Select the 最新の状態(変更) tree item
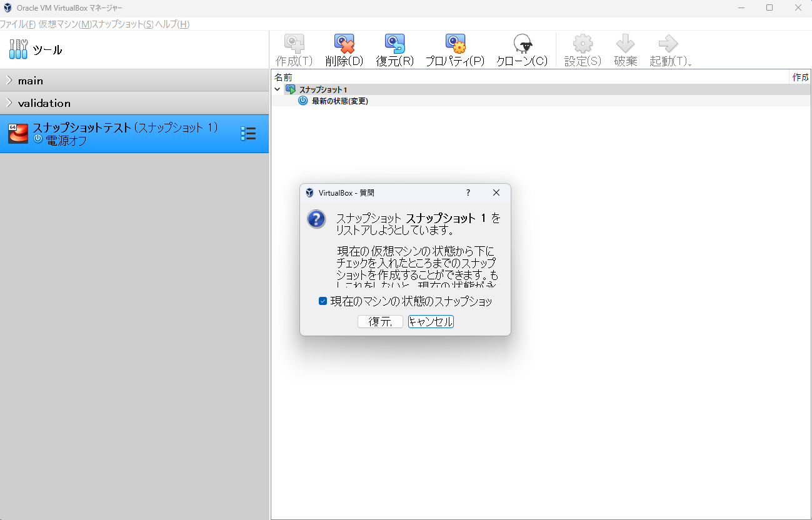The height and width of the screenshot is (520, 812). click(x=337, y=101)
